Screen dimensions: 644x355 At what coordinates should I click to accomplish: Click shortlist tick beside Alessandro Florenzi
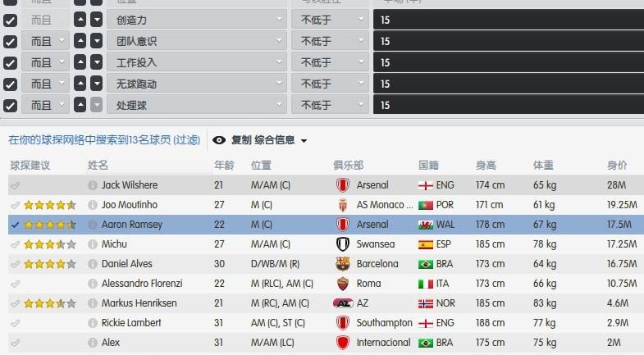tap(16, 284)
